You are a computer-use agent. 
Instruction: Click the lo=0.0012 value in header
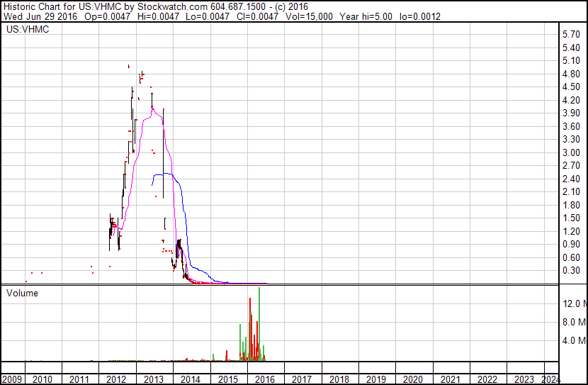(419, 16)
